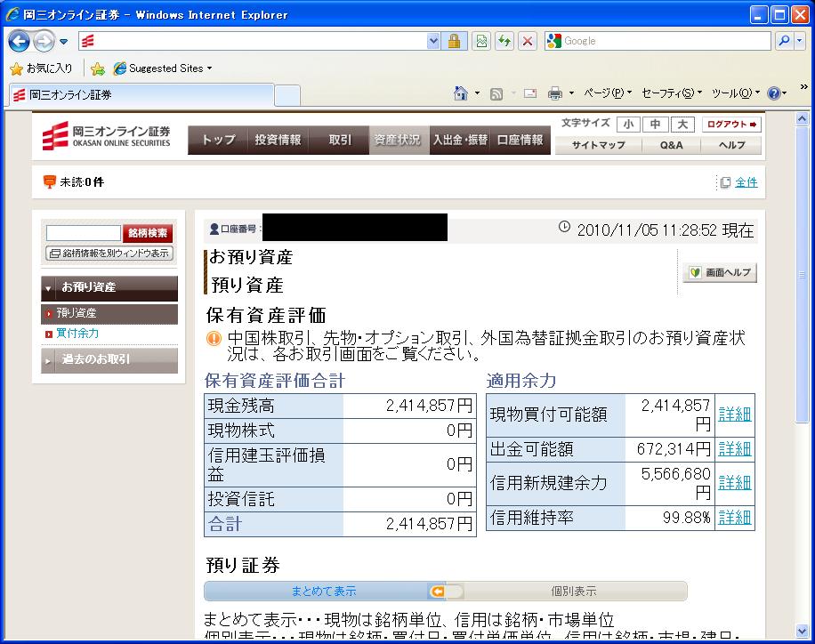Image resolution: width=815 pixels, height=644 pixels.
Task: Click the browser Home icon
Action: tap(461, 93)
